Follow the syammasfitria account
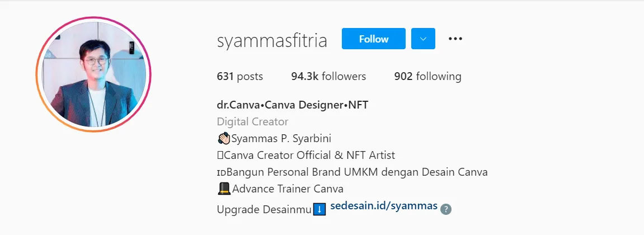 coord(373,39)
